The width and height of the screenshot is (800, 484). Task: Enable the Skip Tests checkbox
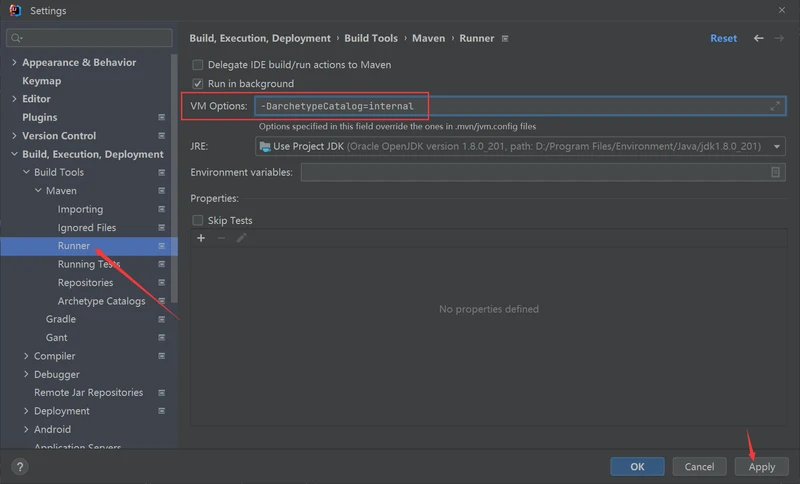pyautogui.click(x=198, y=221)
